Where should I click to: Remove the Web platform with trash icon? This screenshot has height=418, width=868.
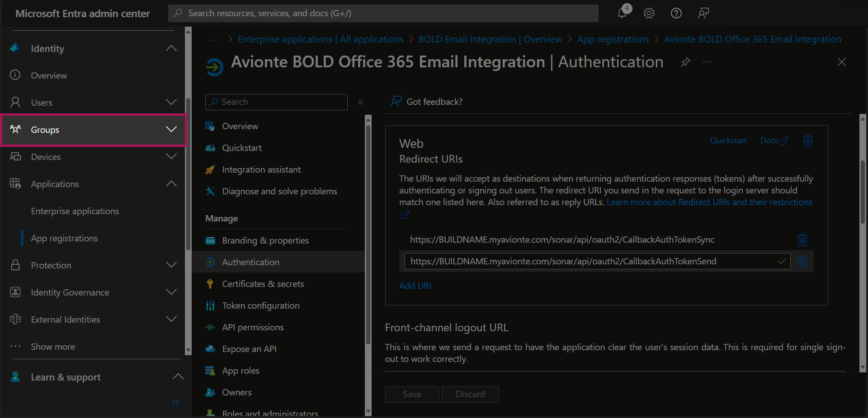pos(808,141)
